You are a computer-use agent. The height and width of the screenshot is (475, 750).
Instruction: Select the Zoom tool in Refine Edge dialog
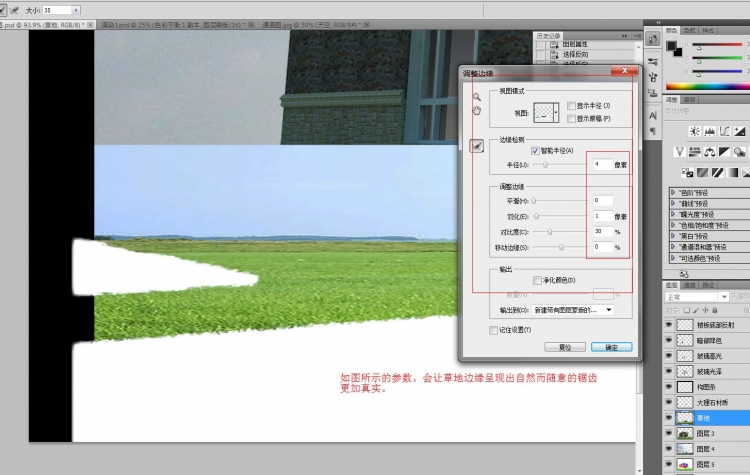(x=476, y=97)
